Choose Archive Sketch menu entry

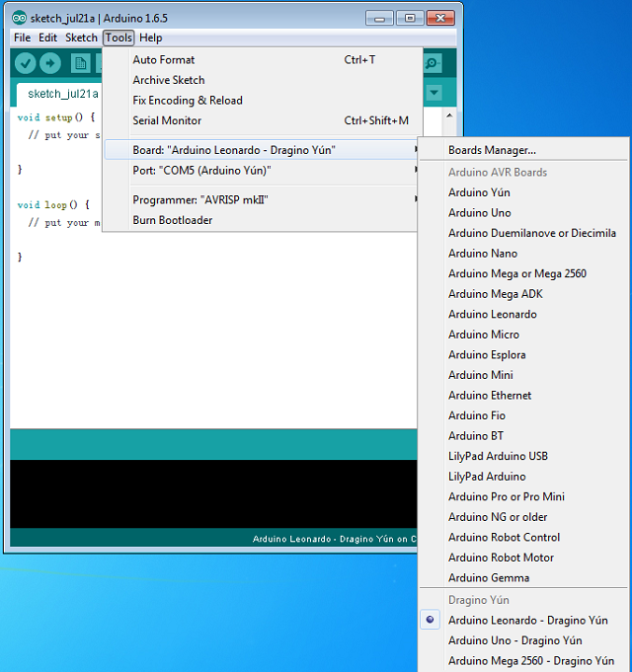coord(261,80)
